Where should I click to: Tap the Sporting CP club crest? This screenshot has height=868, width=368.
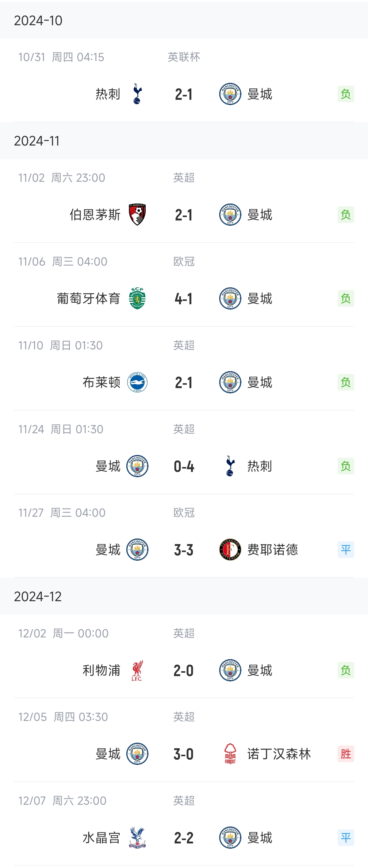click(x=137, y=298)
